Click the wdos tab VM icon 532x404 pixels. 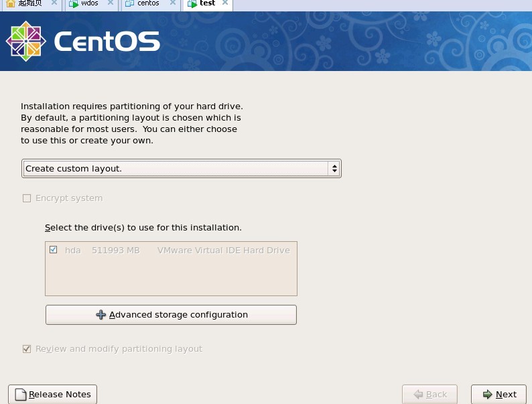point(73,4)
